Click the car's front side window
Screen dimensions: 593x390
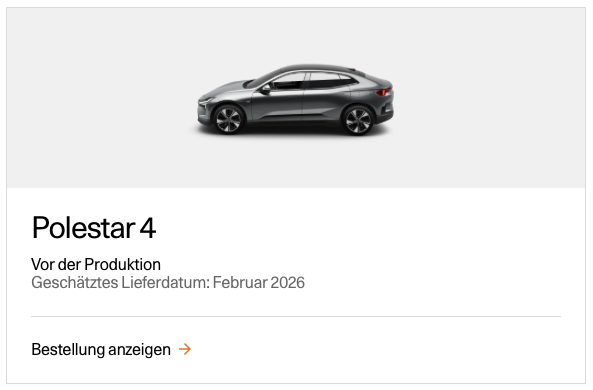click(289, 81)
